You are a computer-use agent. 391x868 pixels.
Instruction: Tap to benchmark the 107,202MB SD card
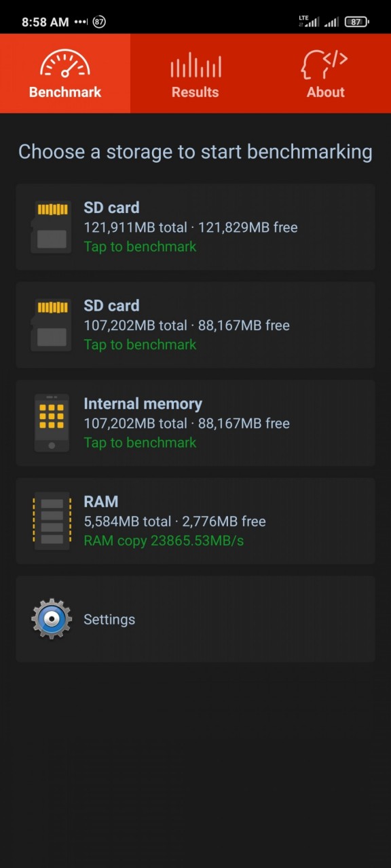[x=140, y=344]
